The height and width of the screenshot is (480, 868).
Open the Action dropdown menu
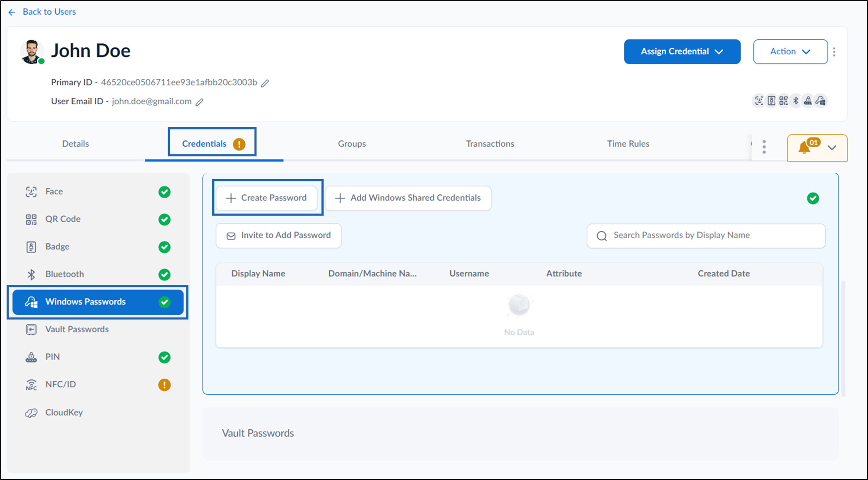(790, 52)
